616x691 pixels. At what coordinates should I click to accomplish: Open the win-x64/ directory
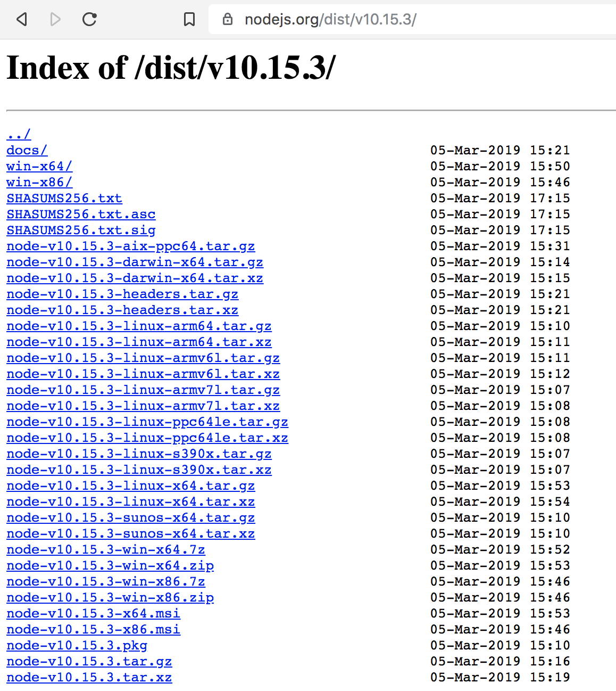(39, 166)
